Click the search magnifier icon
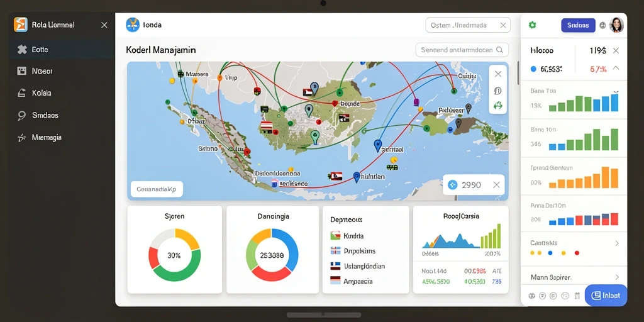This screenshot has height=322, width=644. point(499,50)
